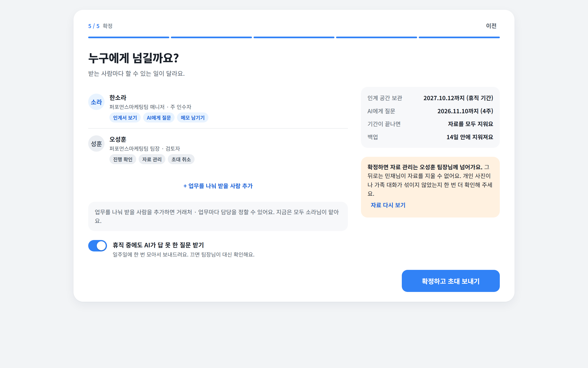Screen dimensions: 588x368
Task: Click the 백업 label
Action: pyautogui.click(x=372, y=137)
